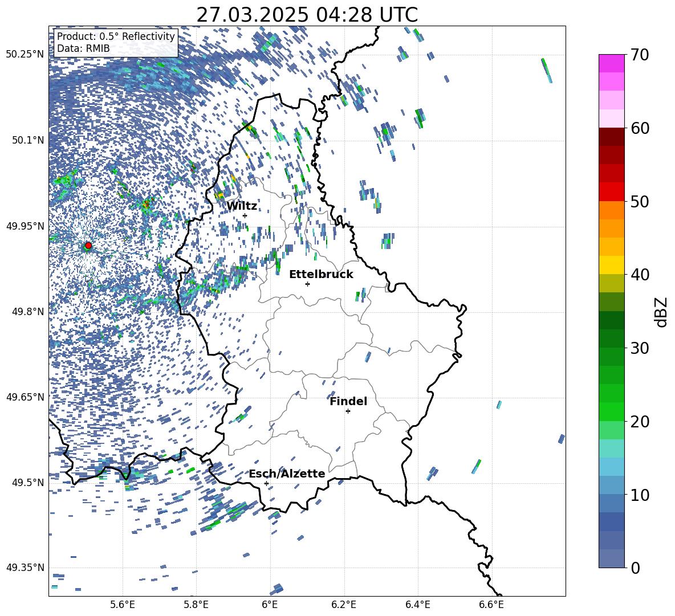Viewport: 675px width, 616px height.
Task: Click the latitude label '49.8°N'
Action: [x=27, y=312]
